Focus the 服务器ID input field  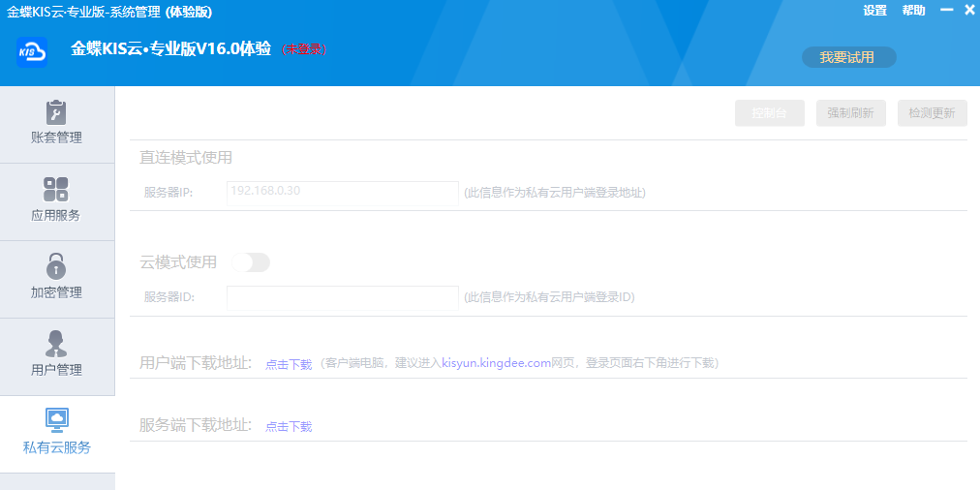[343, 298]
